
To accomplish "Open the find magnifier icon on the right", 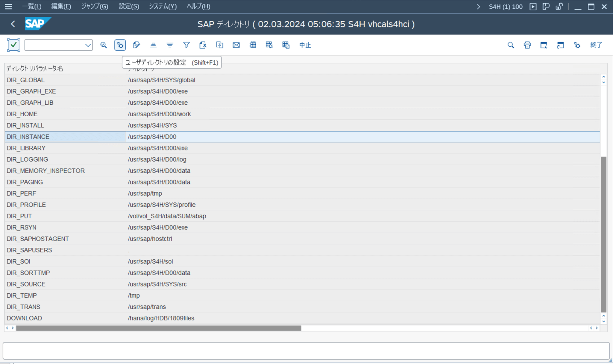I will [511, 45].
